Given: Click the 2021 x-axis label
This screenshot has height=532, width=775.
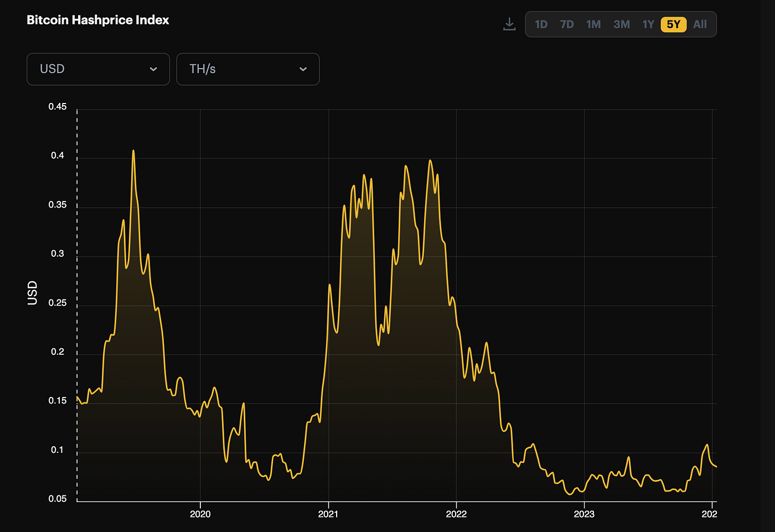Looking at the screenshot, I should 328,514.
